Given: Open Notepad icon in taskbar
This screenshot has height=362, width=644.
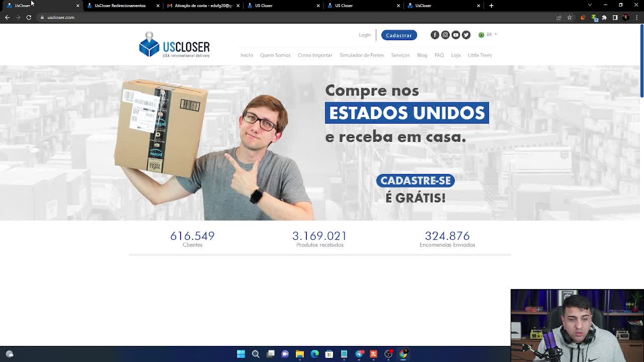Looking at the screenshot, I should click(x=344, y=354).
